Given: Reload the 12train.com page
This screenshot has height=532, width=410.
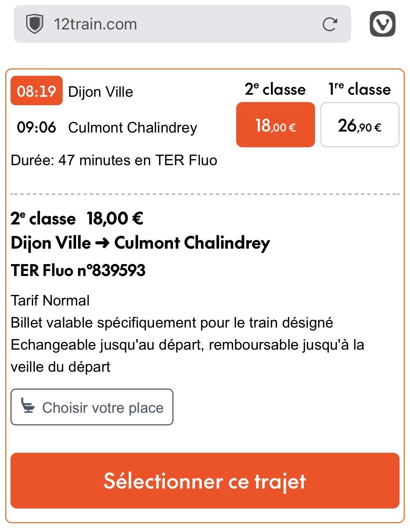Looking at the screenshot, I should (x=329, y=24).
